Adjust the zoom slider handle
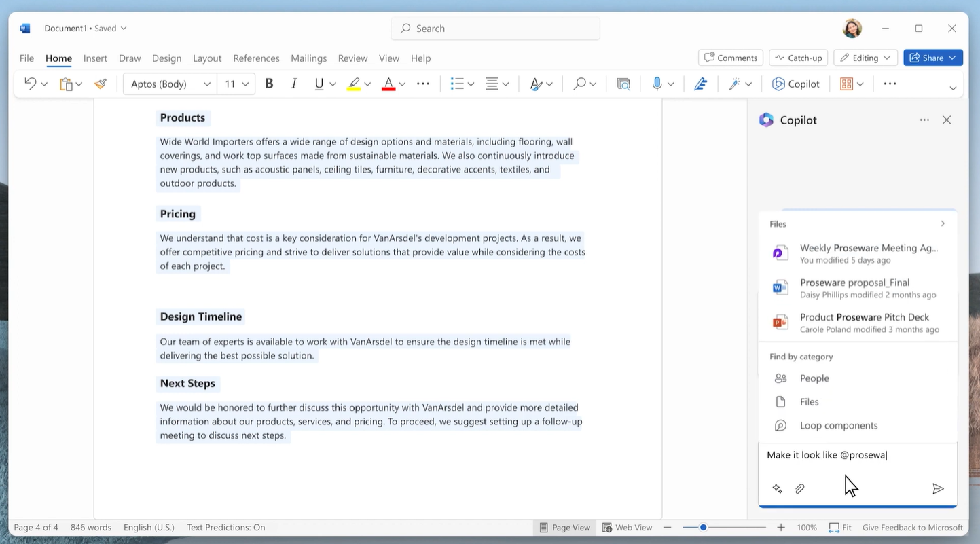 pos(703,528)
